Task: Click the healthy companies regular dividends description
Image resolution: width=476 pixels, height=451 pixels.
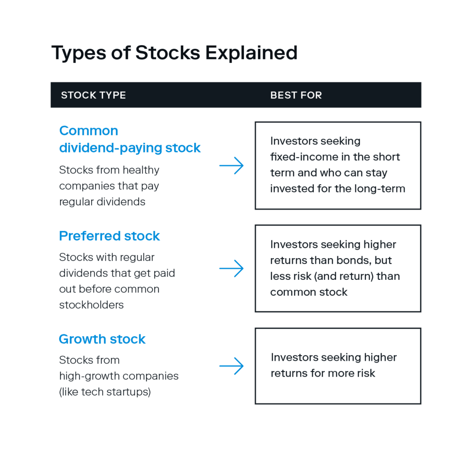Action: coord(109,186)
